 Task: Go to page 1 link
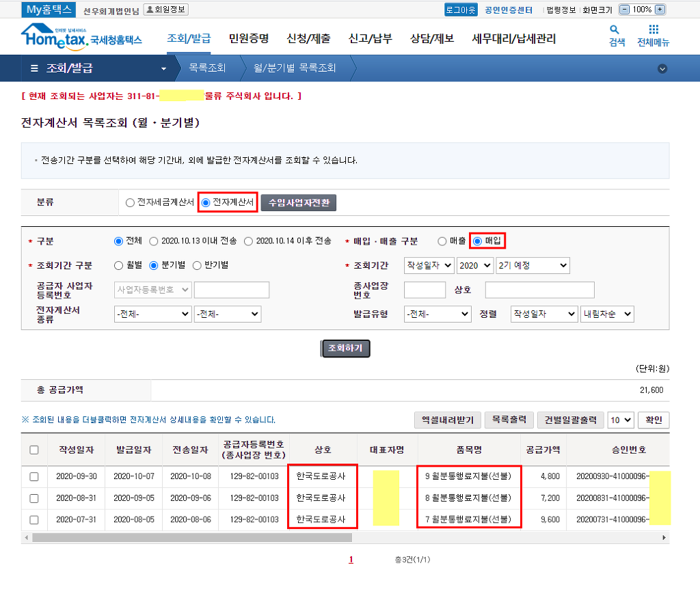coord(351,560)
